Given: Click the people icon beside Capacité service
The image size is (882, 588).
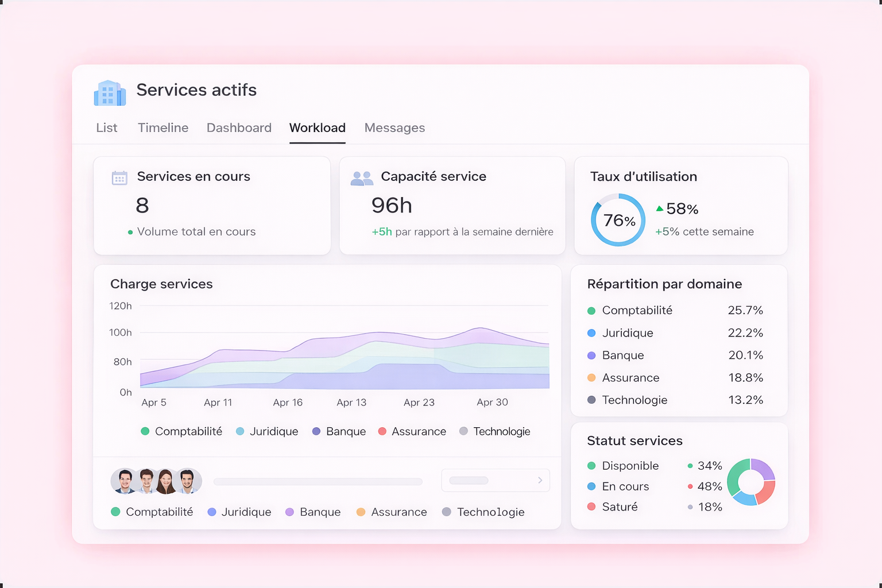Looking at the screenshot, I should (x=362, y=178).
